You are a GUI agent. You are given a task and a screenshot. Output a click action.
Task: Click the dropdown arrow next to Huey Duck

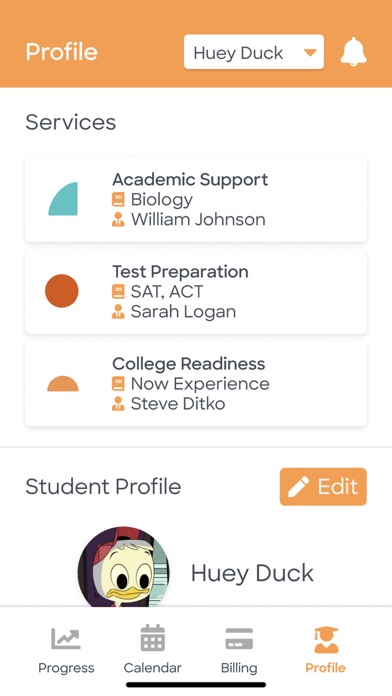pyautogui.click(x=309, y=53)
